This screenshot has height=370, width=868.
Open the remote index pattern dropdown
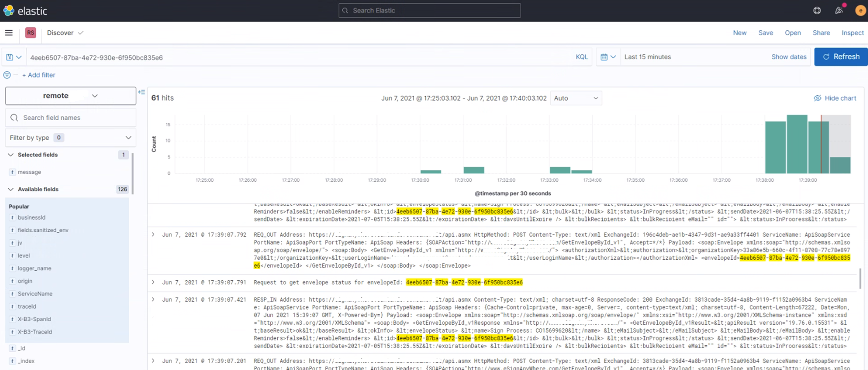[x=71, y=96]
